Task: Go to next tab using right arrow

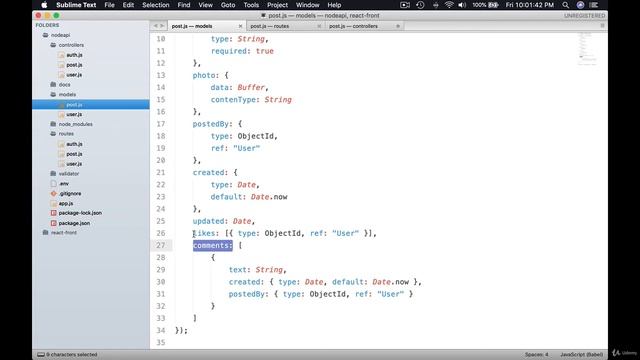Action: click(x=162, y=26)
